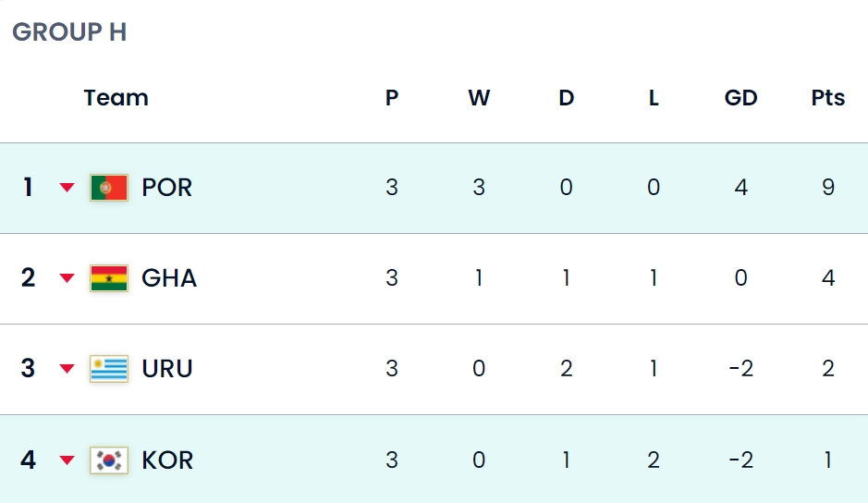The height and width of the screenshot is (503, 868).
Task: Click the GROUP H heading
Action: click(69, 32)
